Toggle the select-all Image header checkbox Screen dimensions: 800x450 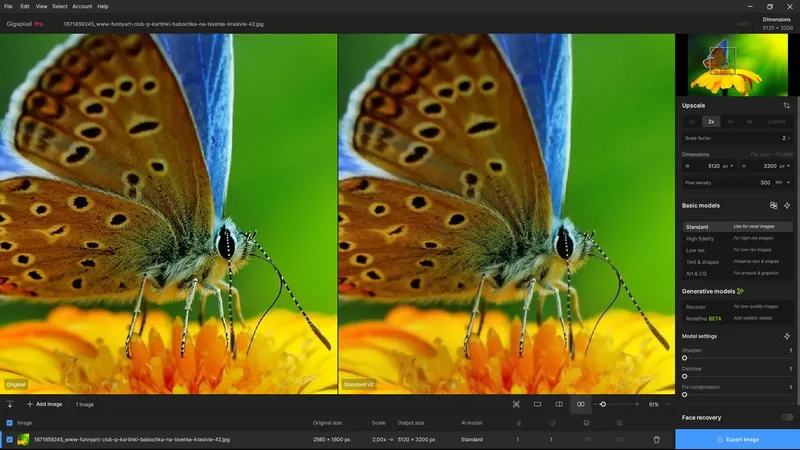(x=9, y=423)
